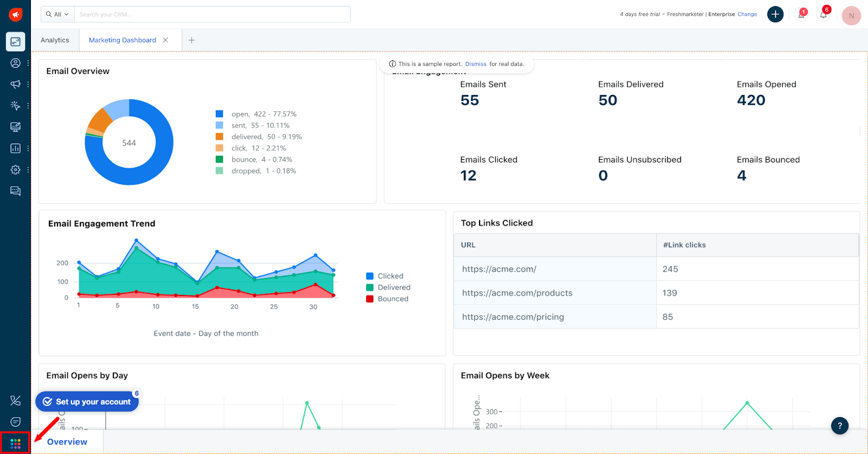
Task: Open the dashboard icon in sidebar
Action: click(x=15, y=42)
